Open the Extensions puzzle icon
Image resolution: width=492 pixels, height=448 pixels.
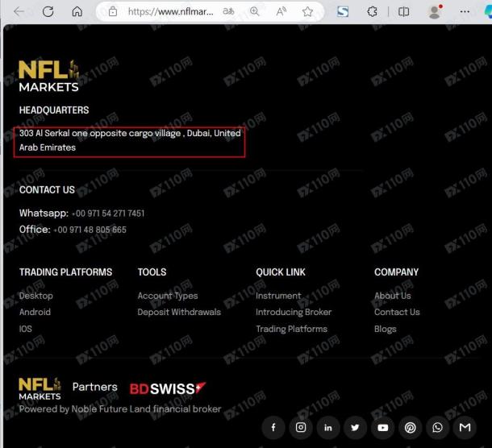coord(372,11)
